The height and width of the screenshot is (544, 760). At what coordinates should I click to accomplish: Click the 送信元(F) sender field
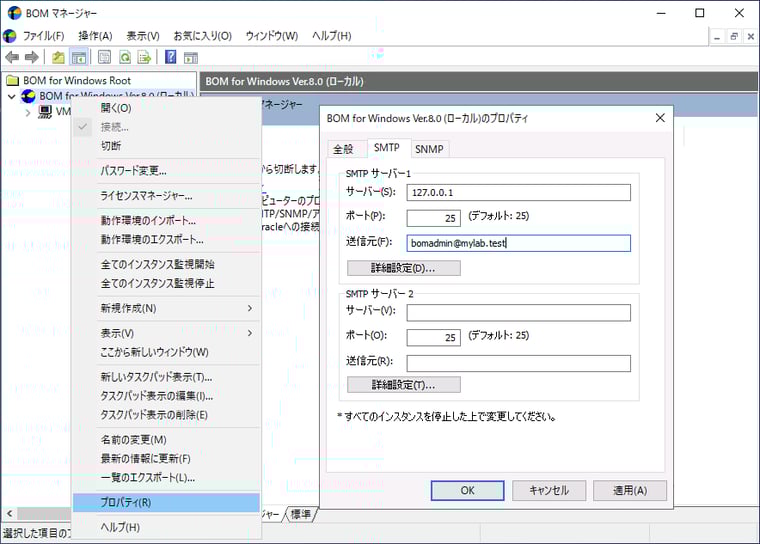click(519, 243)
